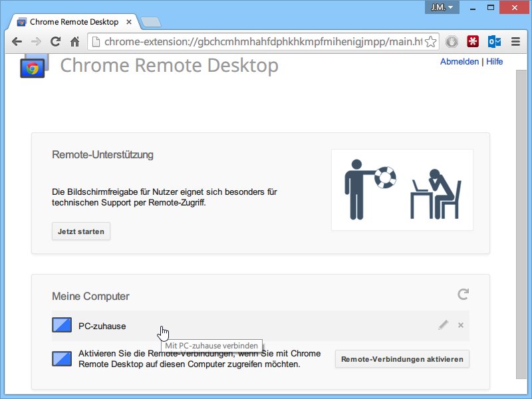
Task: Click the remote support illustration image
Action: coord(402,190)
